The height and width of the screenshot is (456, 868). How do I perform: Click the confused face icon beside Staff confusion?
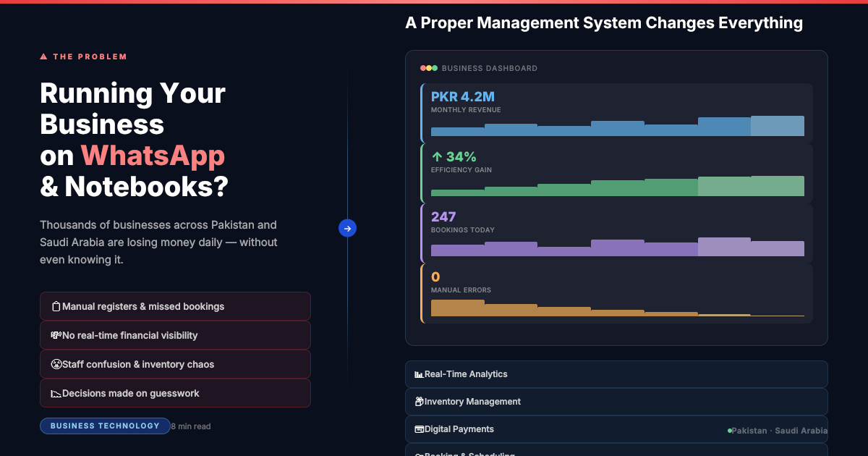click(x=56, y=365)
